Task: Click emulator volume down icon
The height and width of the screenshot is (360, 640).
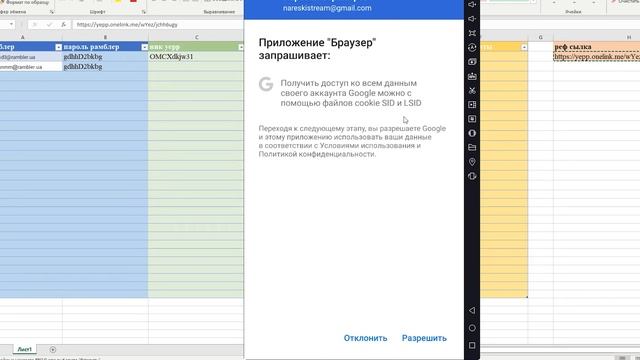Action: (x=472, y=19)
